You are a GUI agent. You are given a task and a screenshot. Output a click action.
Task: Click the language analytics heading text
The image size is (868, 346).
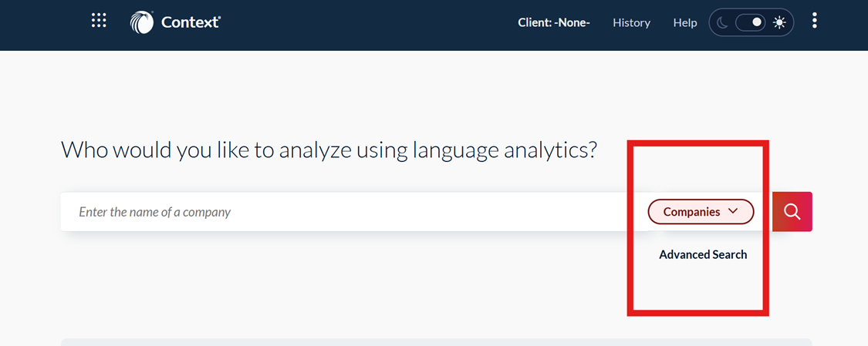point(329,149)
